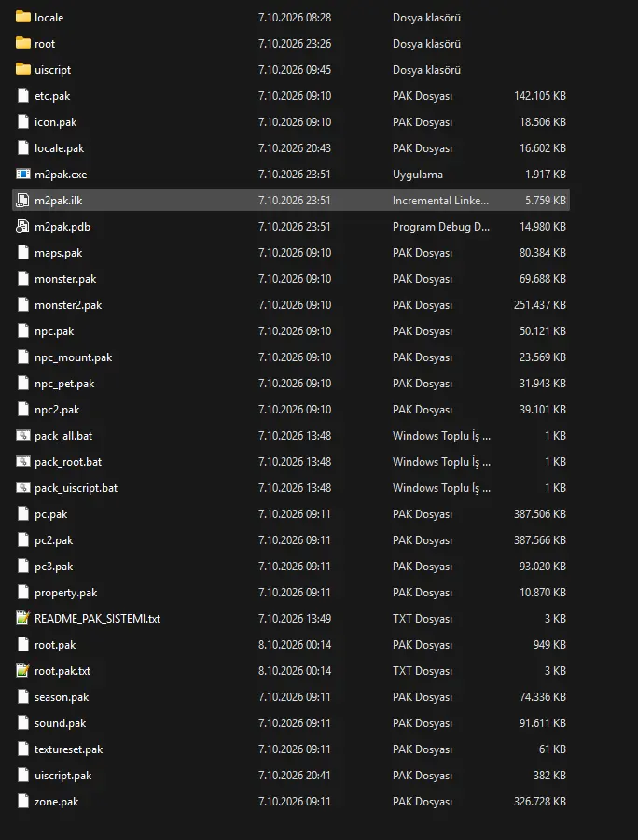This screenshot has height=840, width=638.
Task: Click the date 7.10.2026 20:41 of uiscript.pak
Action: 295,776
